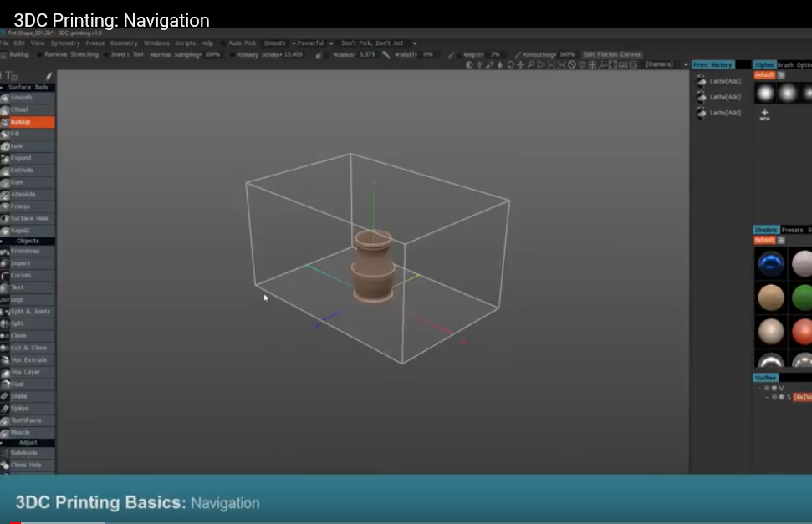Select the Extrude surface tool
Viewport: 812px width, 524px height.
[x=28, y=170]
